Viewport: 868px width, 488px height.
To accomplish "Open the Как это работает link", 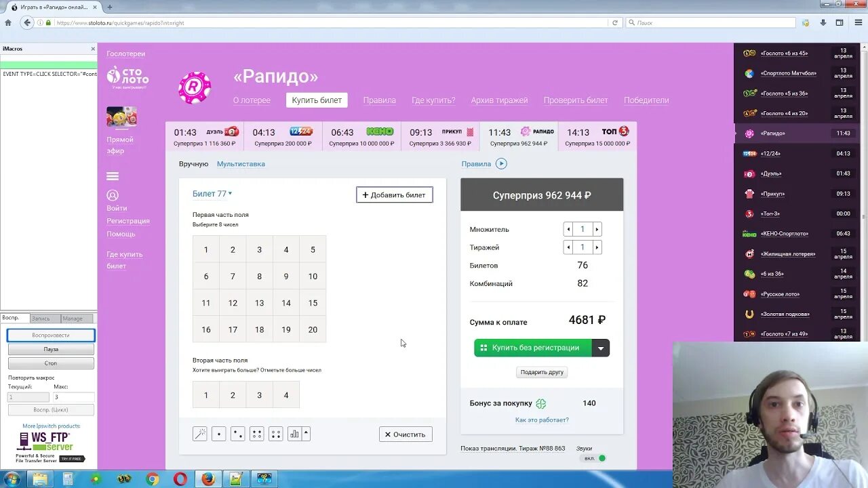I will [x=542, y=420].
